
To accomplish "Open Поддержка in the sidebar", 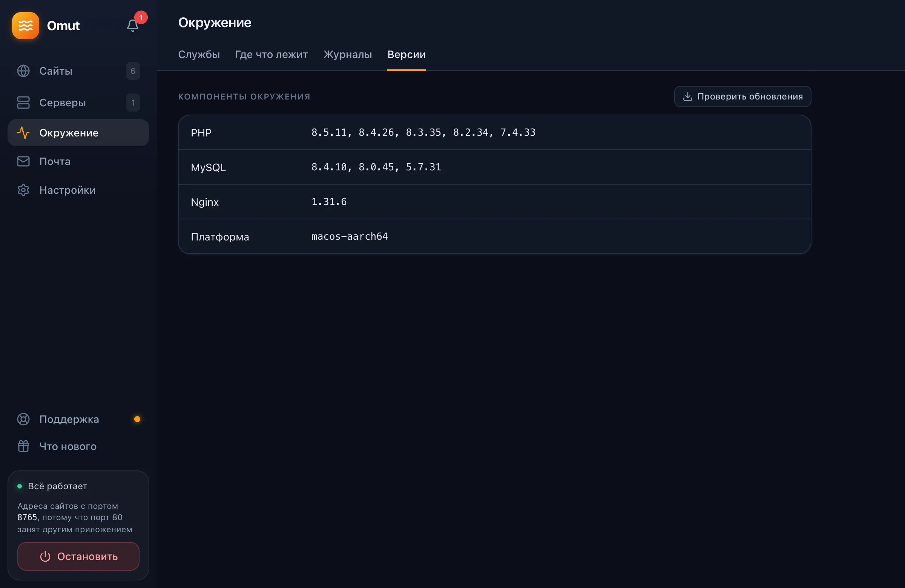I will pos(78,419).
